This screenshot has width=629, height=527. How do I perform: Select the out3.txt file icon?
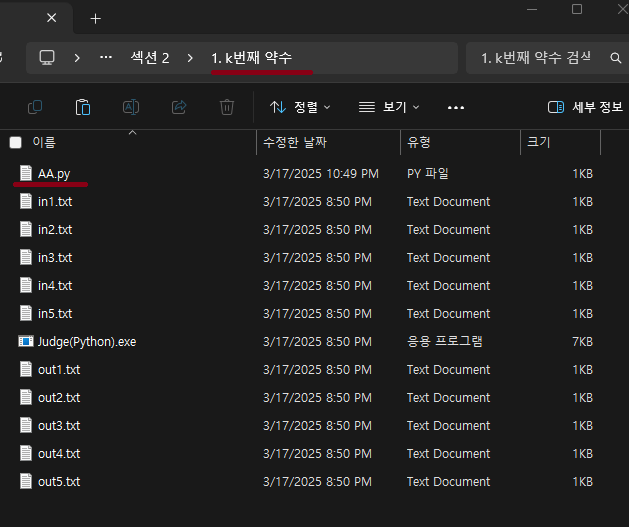pos(26,425)
